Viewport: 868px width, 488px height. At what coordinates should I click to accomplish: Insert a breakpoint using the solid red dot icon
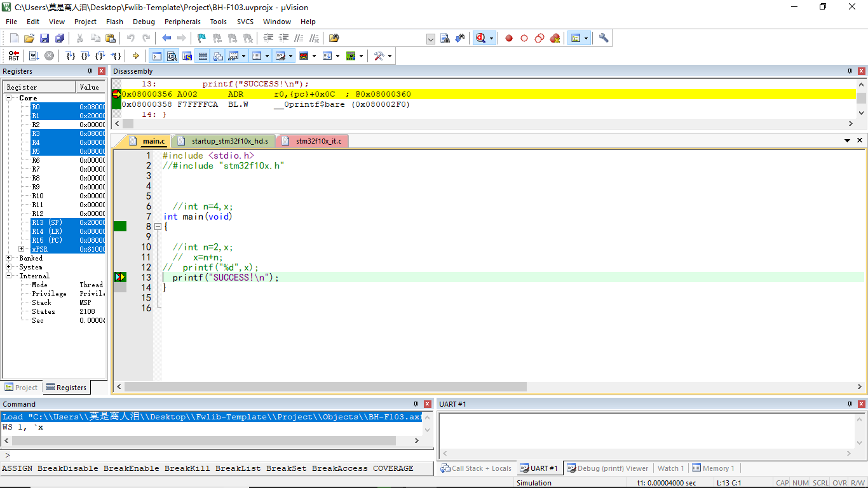click(x=509, y=38)
